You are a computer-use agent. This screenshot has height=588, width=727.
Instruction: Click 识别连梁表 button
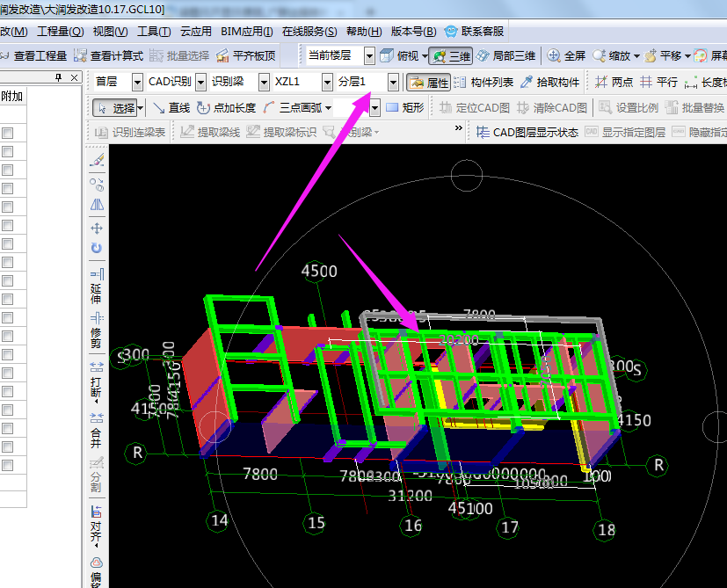pyautogui.click(x=130, y=133)
